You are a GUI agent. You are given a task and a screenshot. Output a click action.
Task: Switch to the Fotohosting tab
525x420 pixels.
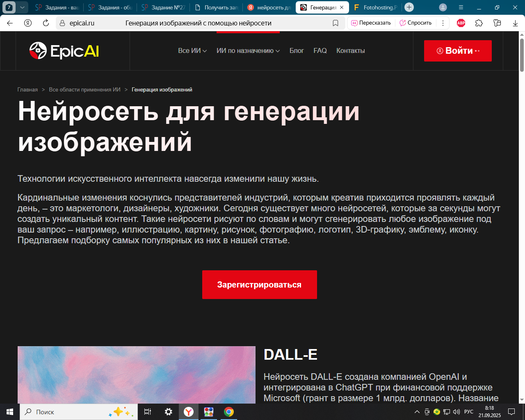(x=375, y=7)
